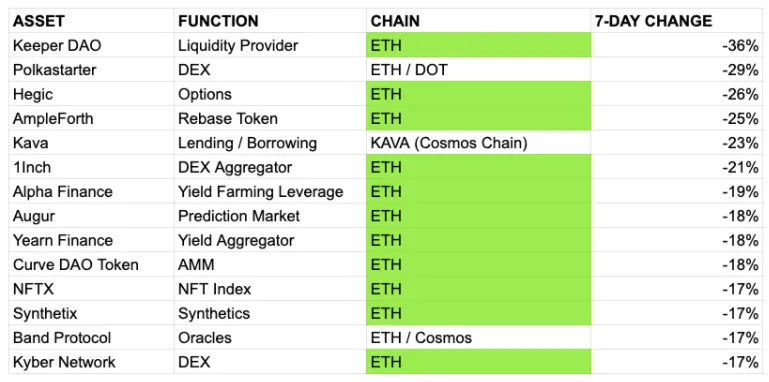Click the Augur asset name

pos(34,216)
